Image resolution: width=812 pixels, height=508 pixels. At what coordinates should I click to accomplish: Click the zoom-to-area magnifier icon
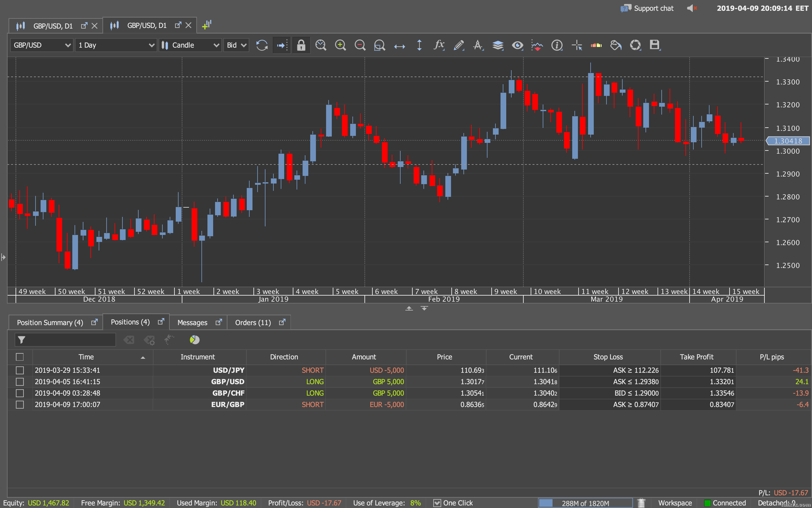pyautogui.click(x=379, y=45)
